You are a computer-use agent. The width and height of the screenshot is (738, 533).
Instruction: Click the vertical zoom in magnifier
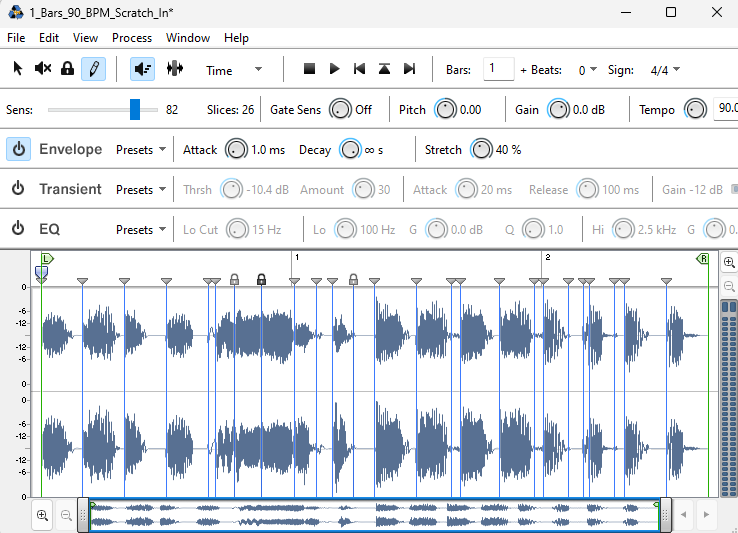point(728,262)
